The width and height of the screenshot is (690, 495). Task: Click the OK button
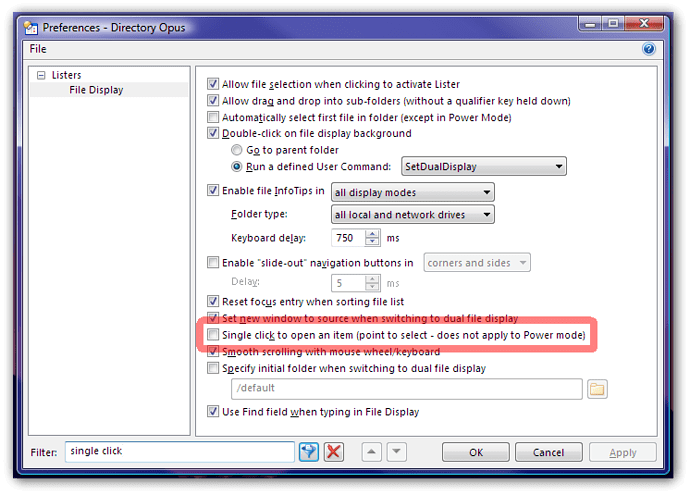[476, 452]
